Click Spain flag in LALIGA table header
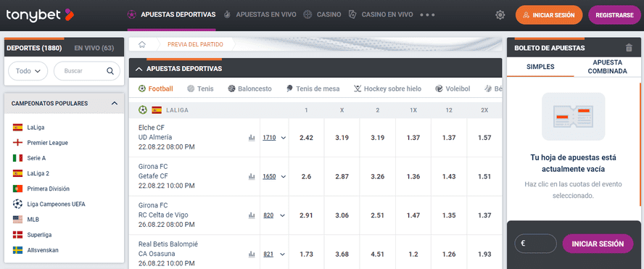Screen dimensions: 644x269 157,110
